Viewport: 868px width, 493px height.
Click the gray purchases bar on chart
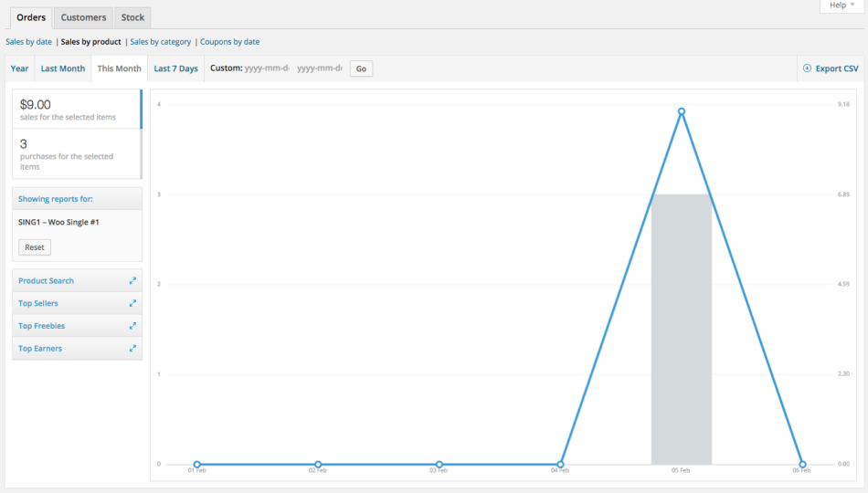click(682, 329)
